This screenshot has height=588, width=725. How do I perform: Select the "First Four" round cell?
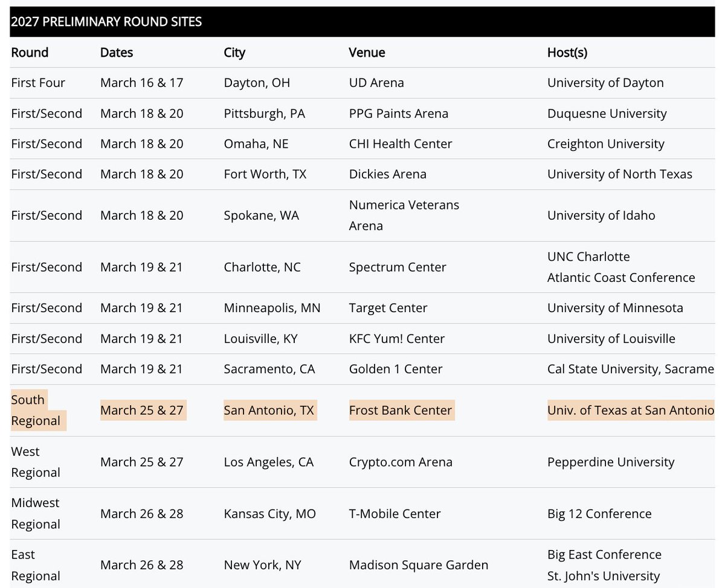38,83
